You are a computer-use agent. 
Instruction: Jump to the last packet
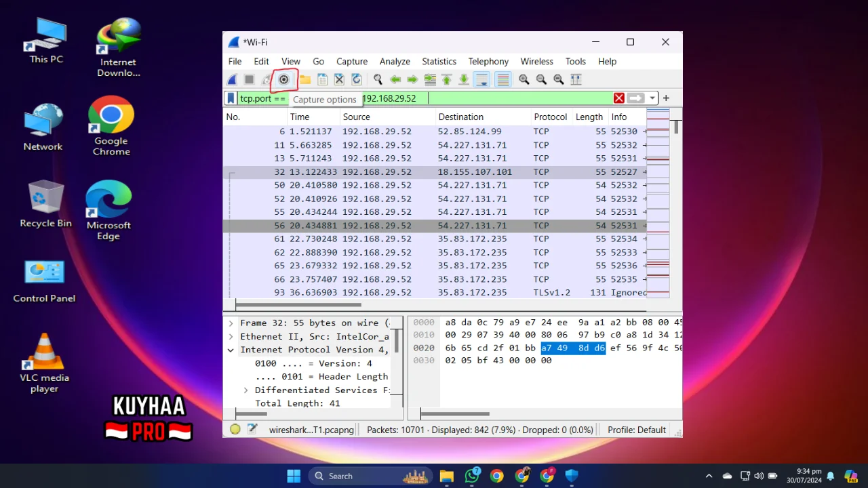click(464, 79)
